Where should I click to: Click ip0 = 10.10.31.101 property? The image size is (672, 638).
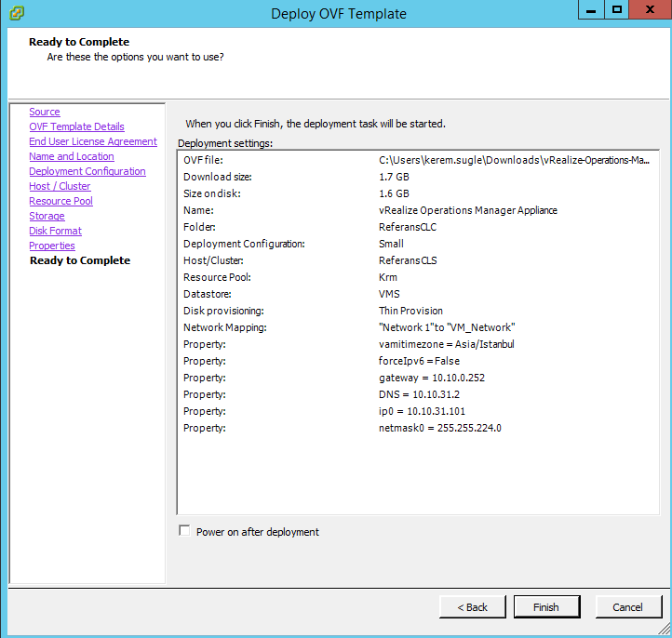coord(422,411)
